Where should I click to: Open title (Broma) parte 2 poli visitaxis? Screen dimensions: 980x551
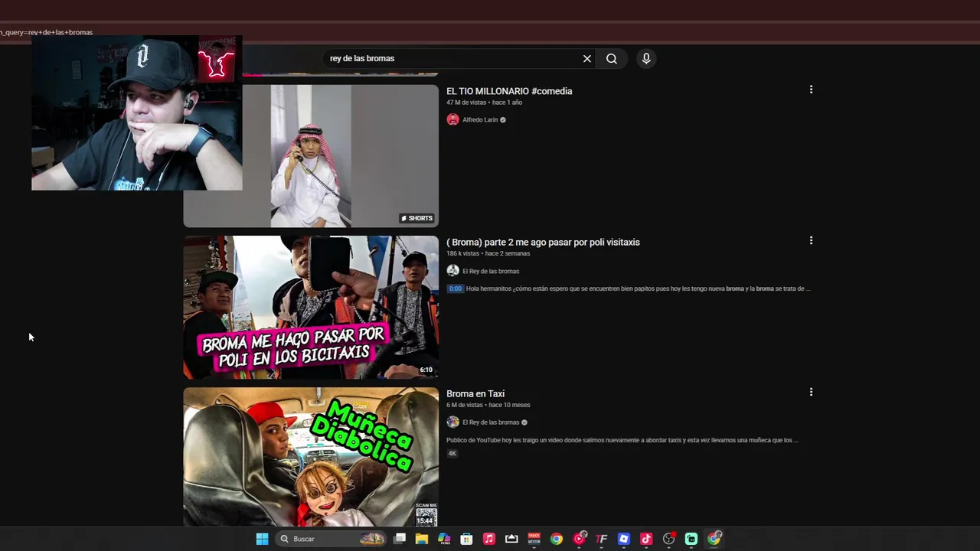tap(543, 242)
